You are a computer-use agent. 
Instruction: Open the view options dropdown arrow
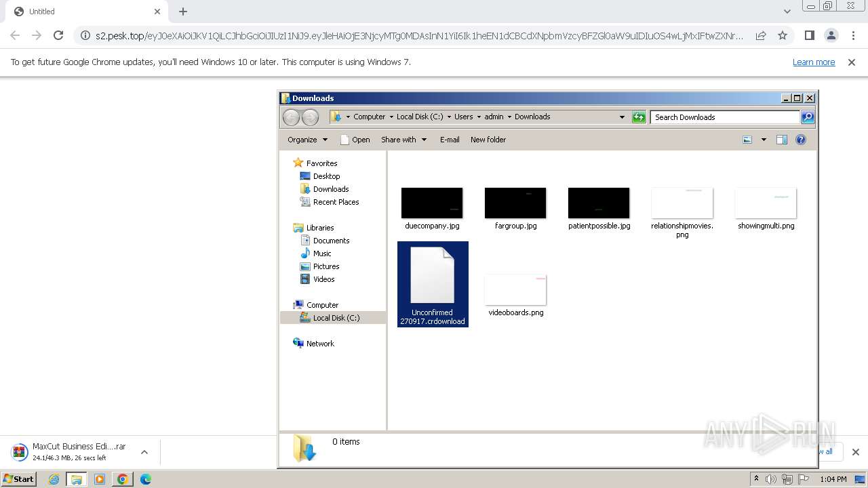(x=763, y=140)
